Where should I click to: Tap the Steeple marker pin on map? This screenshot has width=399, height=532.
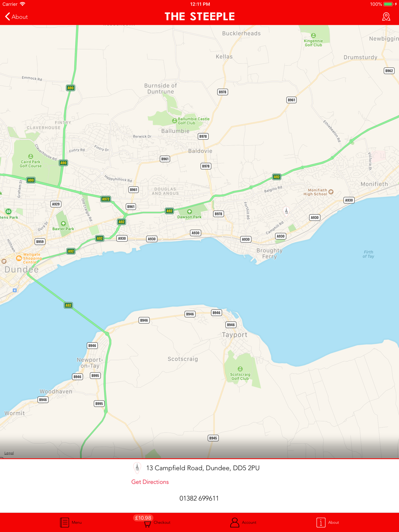click(x=286, y=210)
